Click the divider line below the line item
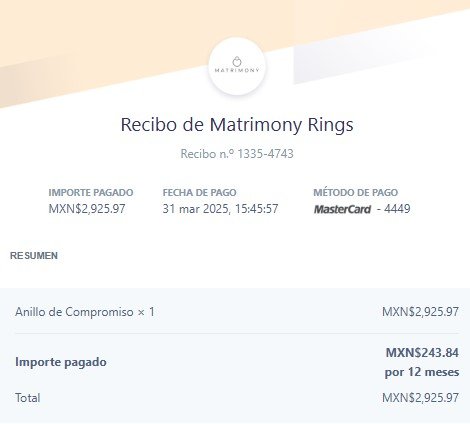This screenshot has height=424, width=470. [x=237, y=333]
